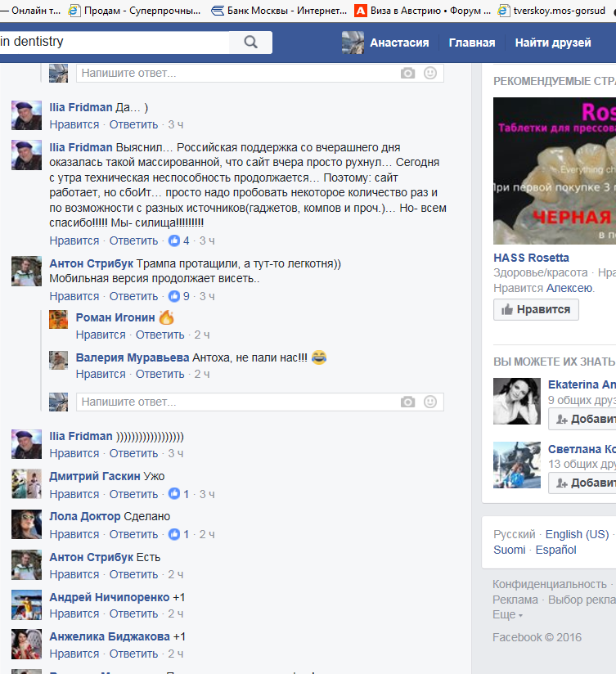Click like count icon on Антон Стрибук comment
The image size is (616, 674).
pyautogui.click(x=173, y=296)
